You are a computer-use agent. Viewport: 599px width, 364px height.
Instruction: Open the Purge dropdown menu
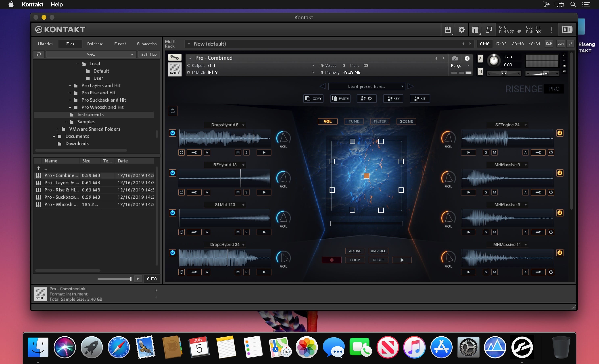tap(461, 66)
